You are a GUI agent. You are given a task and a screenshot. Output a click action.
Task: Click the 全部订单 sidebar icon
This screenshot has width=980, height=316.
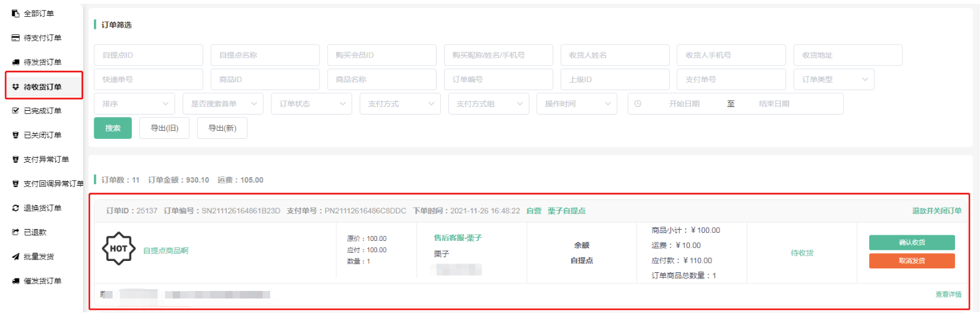[x=16, y=13]
